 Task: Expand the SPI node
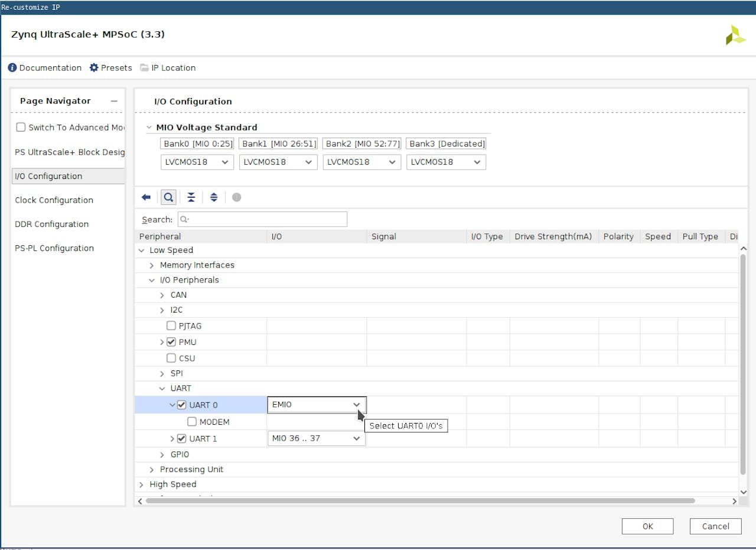(162, 373)
